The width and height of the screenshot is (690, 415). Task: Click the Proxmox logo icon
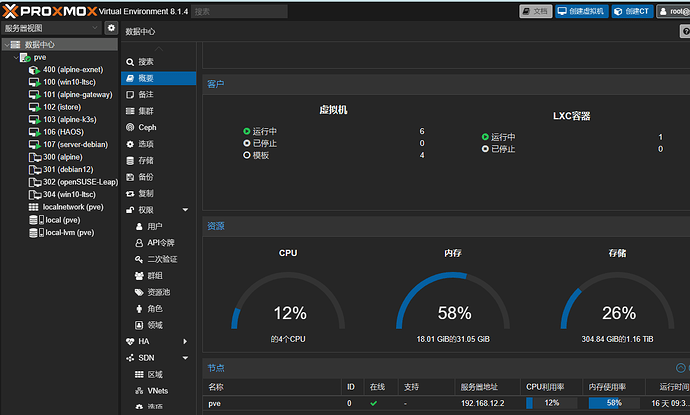(x=11, y=11)
